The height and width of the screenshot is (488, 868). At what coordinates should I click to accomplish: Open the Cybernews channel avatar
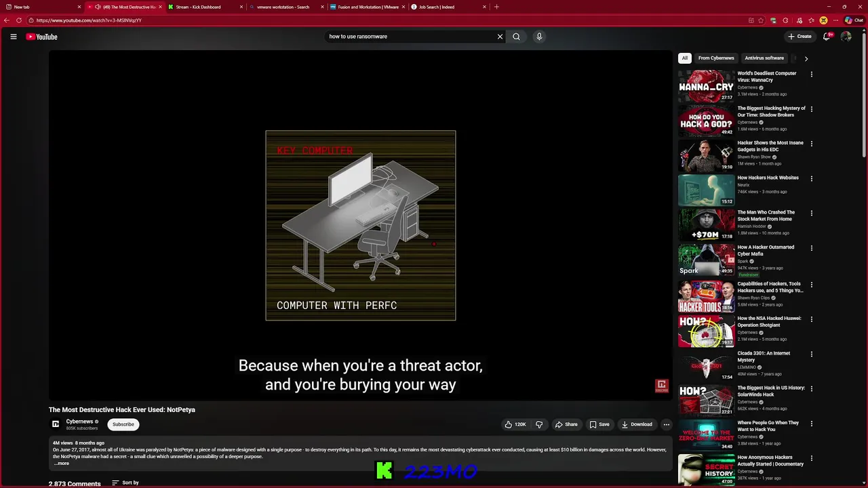click(x=56, y=424)
